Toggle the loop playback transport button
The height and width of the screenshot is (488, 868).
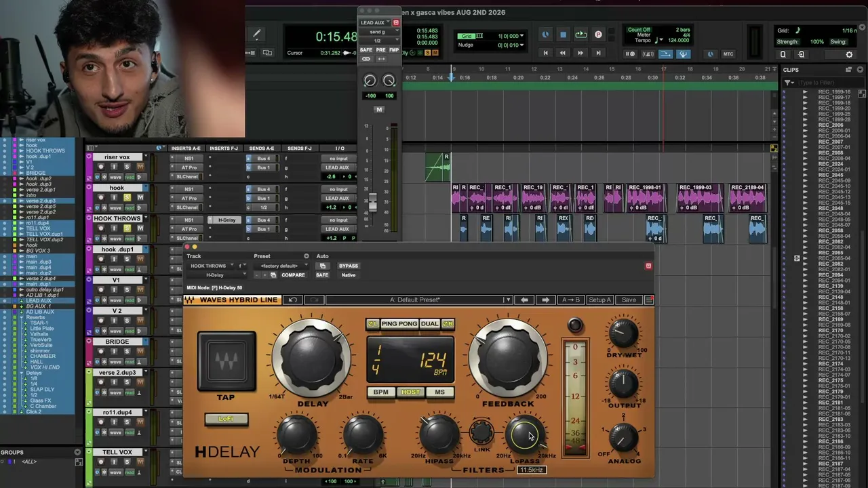pyautogui.click(x=581, y=35)
